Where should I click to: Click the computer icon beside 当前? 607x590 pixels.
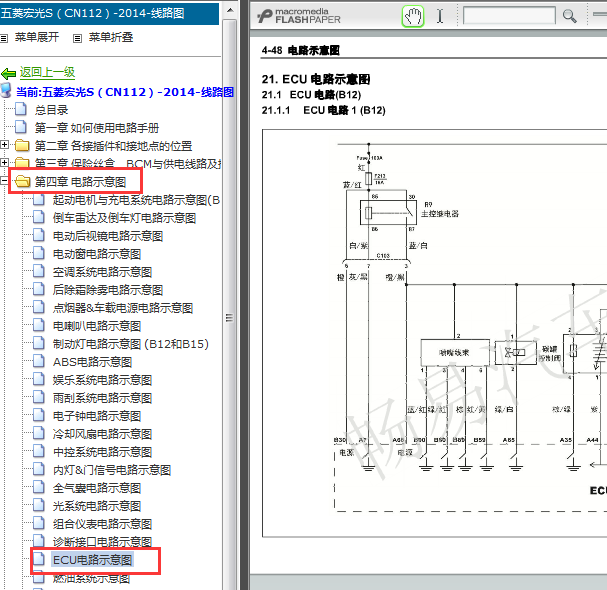click(x=6, y=90)
